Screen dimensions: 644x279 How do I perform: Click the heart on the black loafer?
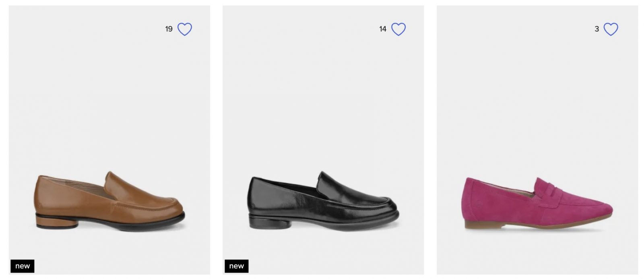(x=398, y=29)
